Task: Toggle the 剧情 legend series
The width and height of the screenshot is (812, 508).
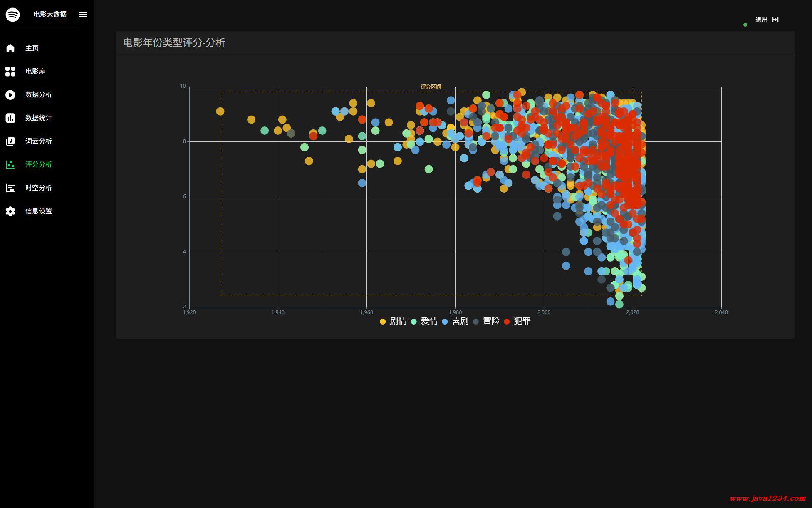Action: click(398, 321)
